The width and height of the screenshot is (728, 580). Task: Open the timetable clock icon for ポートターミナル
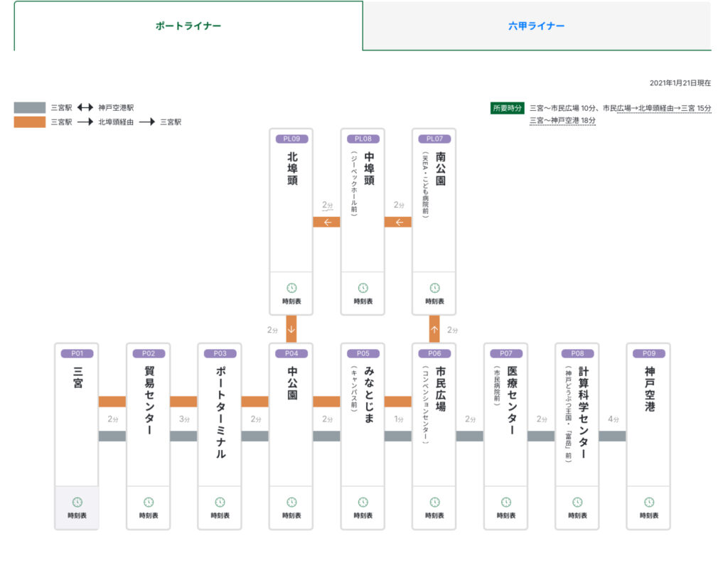[x=220, y=503]
